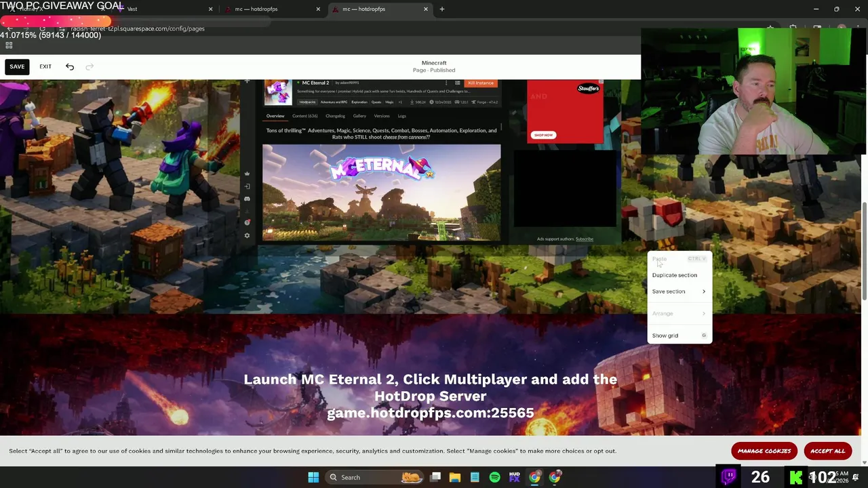Click the orange Kill Instance button
Image resolution: width=868 pixels, height=488 pixels.
(x=481, y=83)
